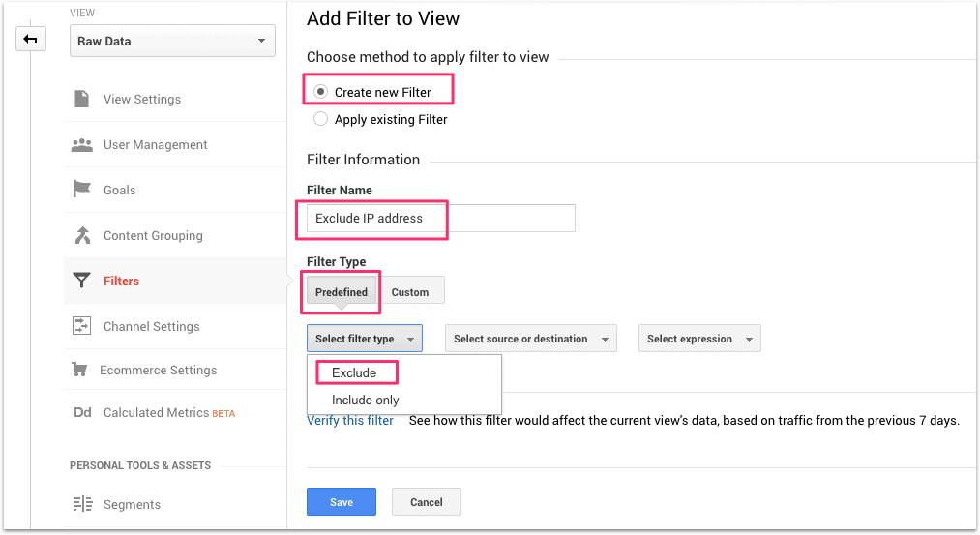The height and width of the screenshot is (535, 980).
Task: Open the Raw Data view dropdown
Action: pos(172,41)
